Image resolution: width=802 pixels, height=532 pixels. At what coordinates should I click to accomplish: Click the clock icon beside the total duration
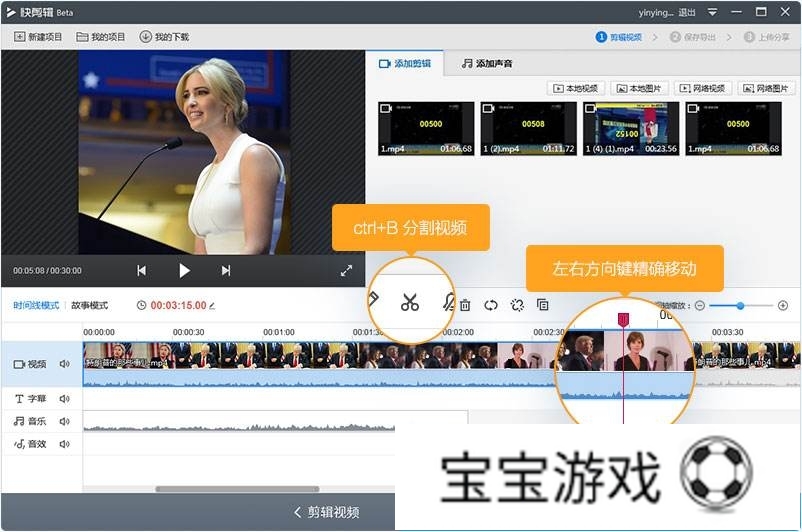tap(142, 305)
